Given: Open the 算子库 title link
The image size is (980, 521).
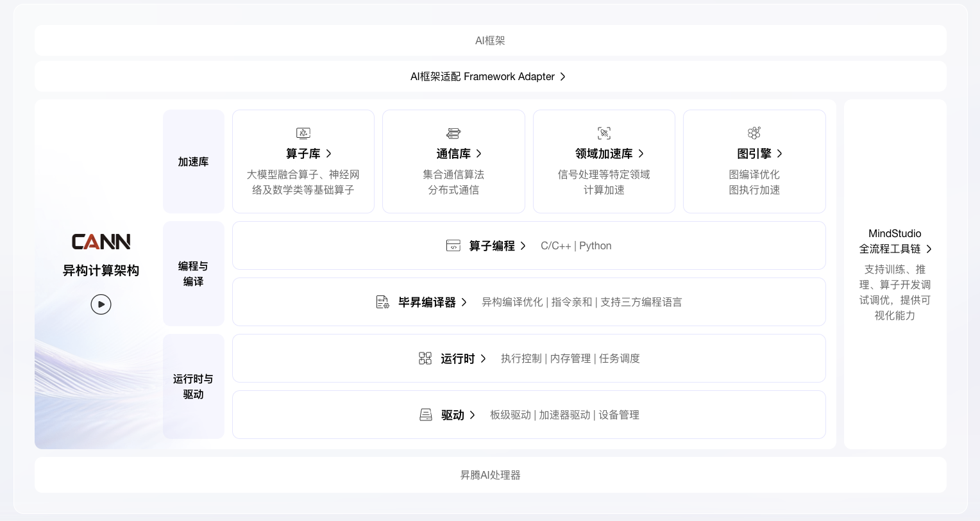Looking at the screenshot, I should pyautogui.click(x=303, y=153).
